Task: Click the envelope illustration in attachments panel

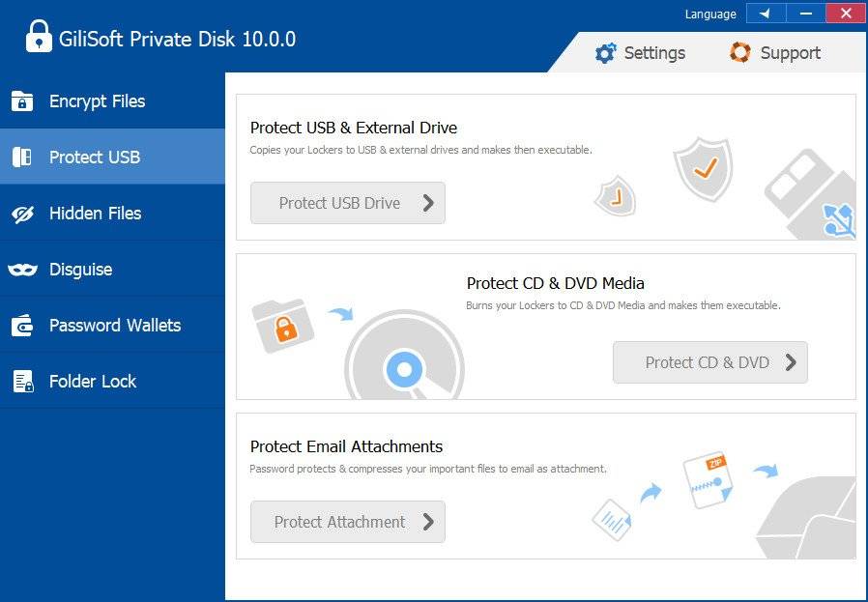Action: (x=806, y=518)
